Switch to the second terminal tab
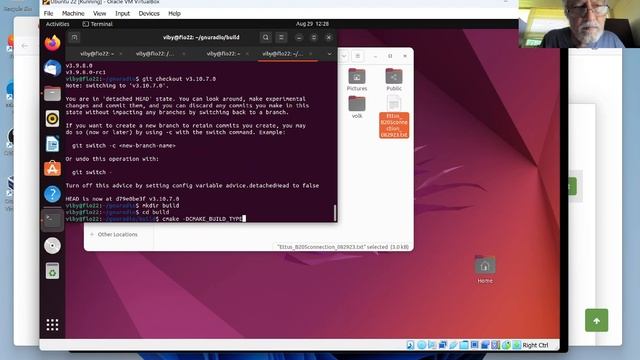640x360 pixels. (x=155, y=54)
